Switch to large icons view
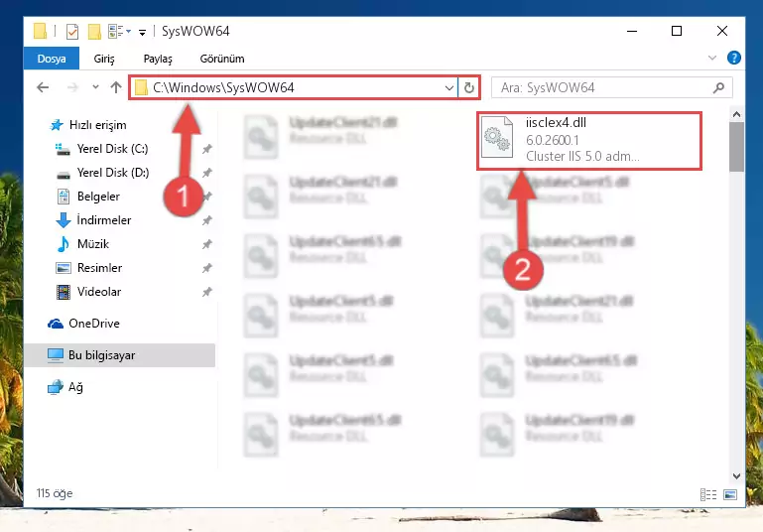 click(730, 494)
